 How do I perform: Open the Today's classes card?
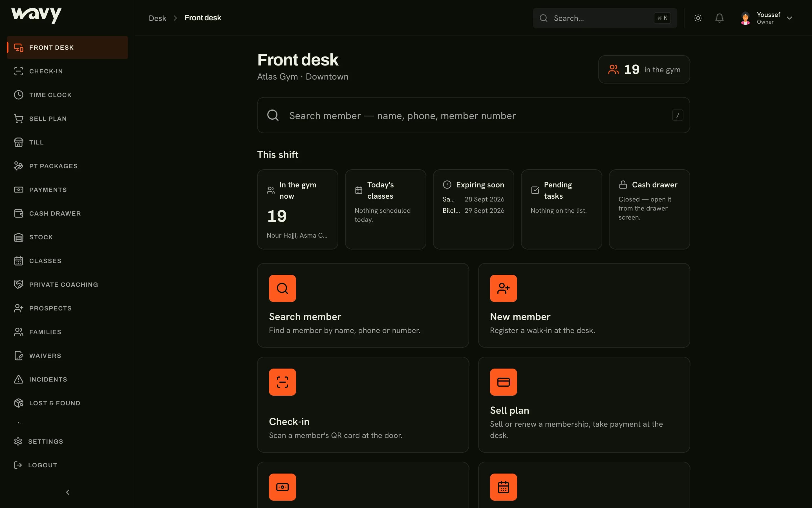pyautogui.click(x=385, y=209)
